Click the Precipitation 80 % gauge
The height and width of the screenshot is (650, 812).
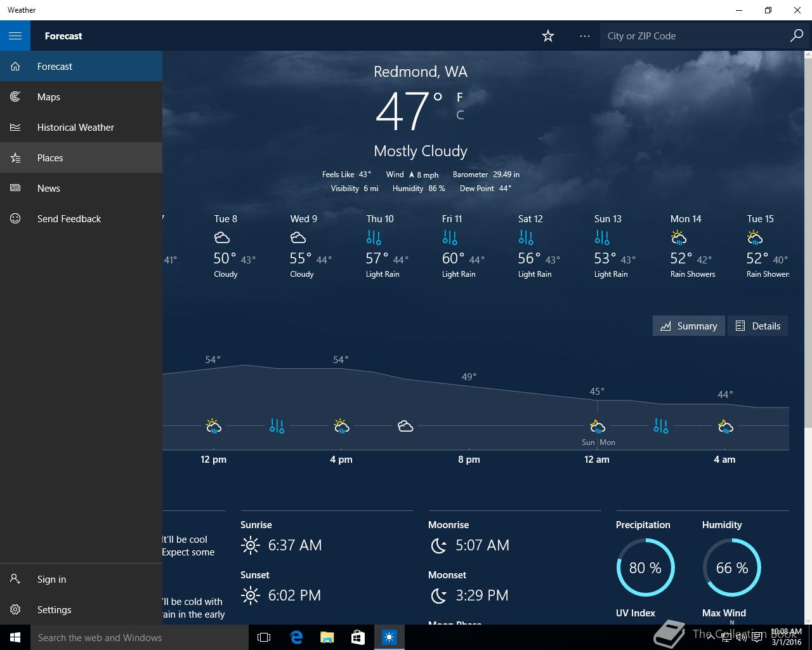645,567
